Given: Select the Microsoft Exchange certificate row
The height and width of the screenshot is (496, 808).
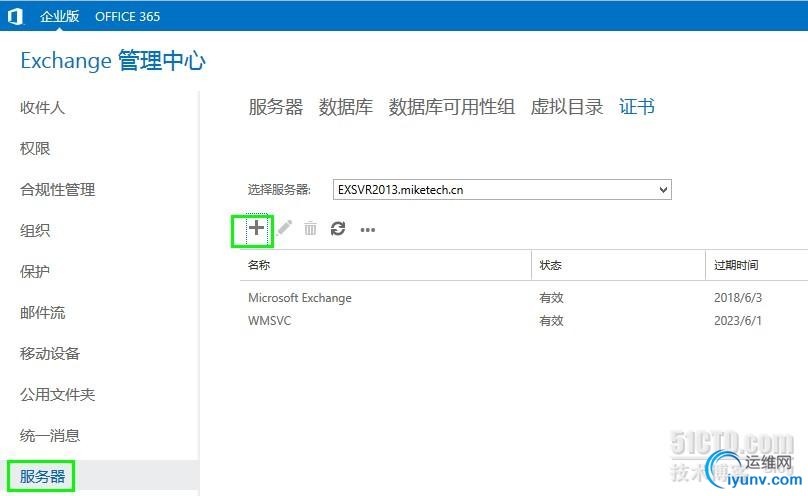Looking at the screenshot, I should click(524, 298).
